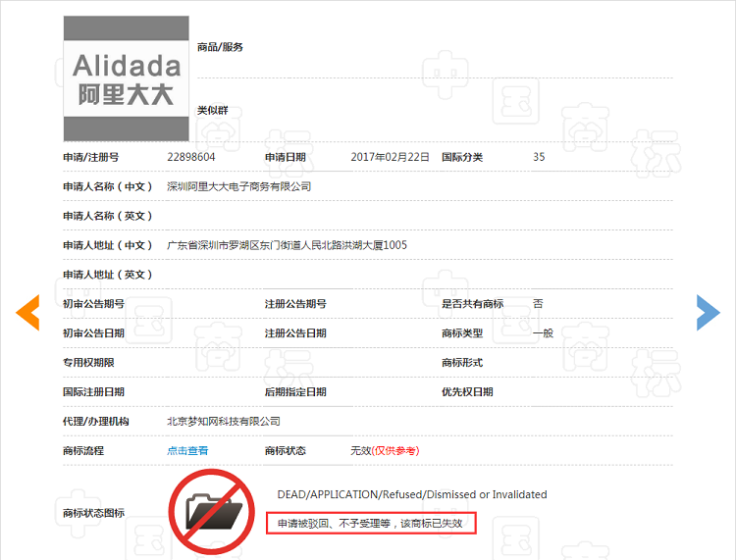Click applicant name 深圳阿里大大电子商务有限公司
Image resolution: width=736 pixels, height=560 pixels.
[239, 186]
